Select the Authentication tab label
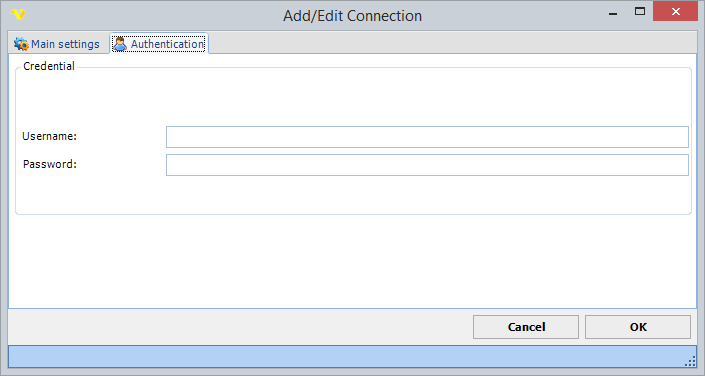The width and height of the screenshot is (705, 376). click(x=167, y=44)
